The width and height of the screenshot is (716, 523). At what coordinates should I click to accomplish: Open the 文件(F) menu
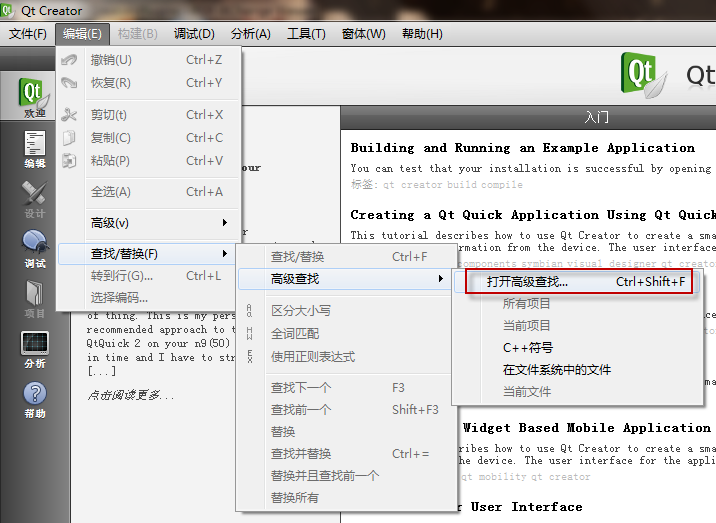click(x=27, y=34)
